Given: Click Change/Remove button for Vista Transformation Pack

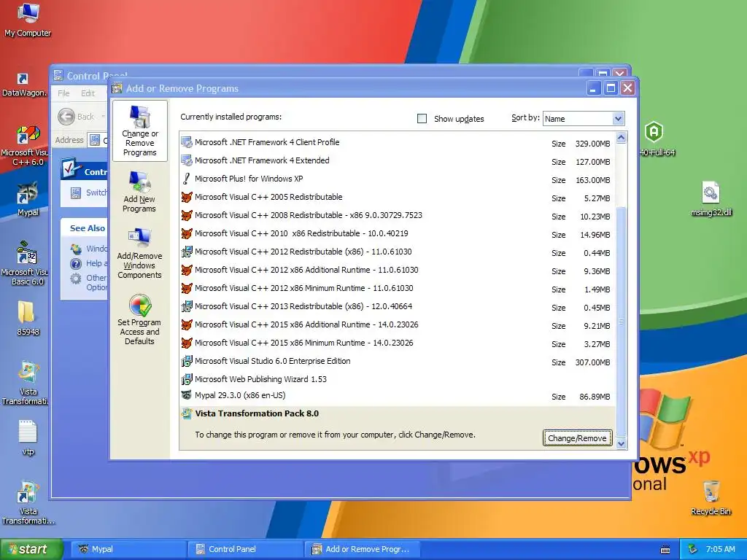Looking at the screenshot, I should click(578, 438).
